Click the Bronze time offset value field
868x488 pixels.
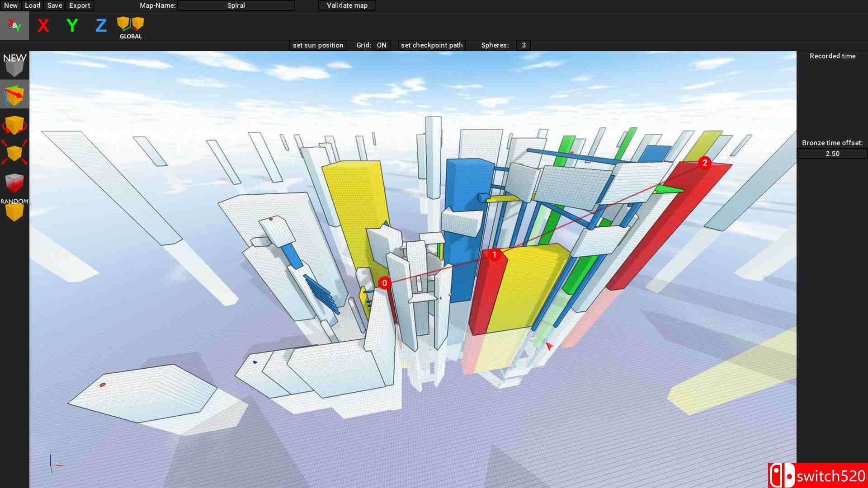[832, 154]
